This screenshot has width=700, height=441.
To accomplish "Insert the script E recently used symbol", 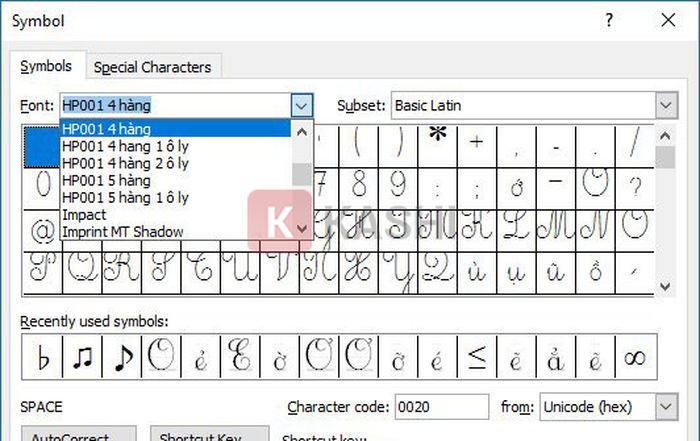I will click(240, 357).
